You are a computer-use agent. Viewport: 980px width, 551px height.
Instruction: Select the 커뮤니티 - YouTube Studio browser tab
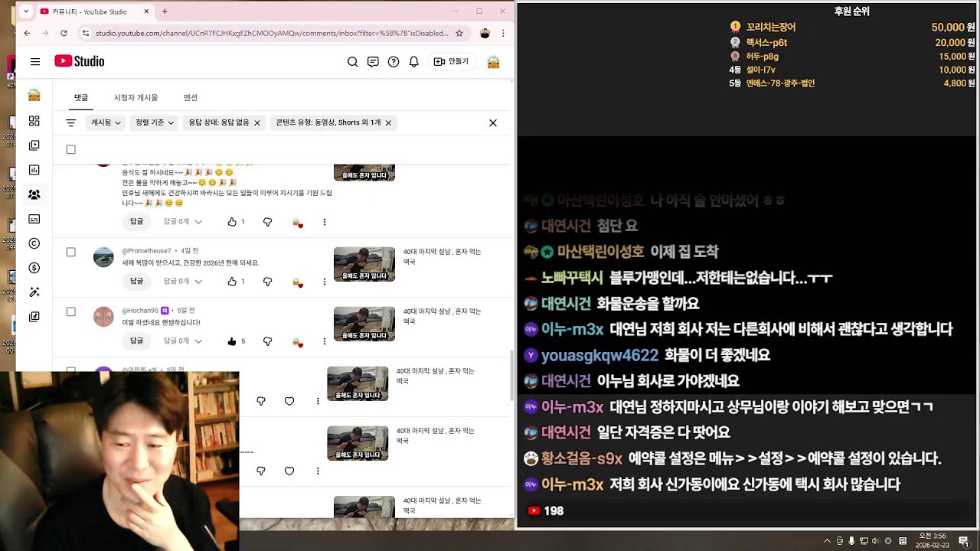point(96,11)
